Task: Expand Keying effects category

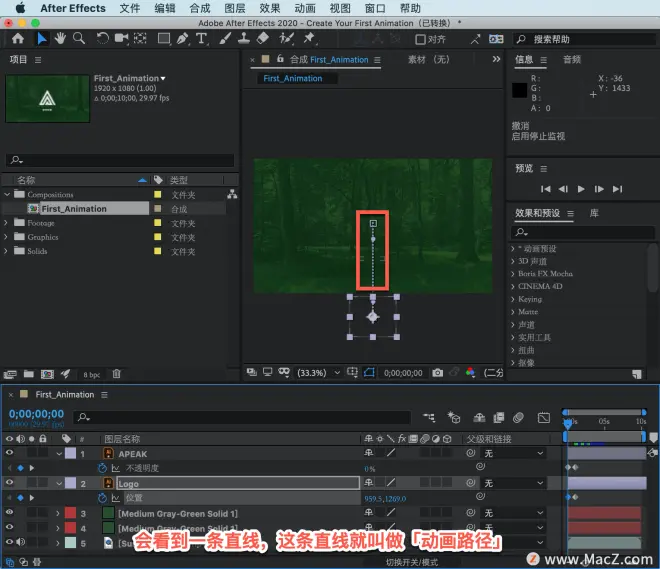Action: [x=513, y=299]
